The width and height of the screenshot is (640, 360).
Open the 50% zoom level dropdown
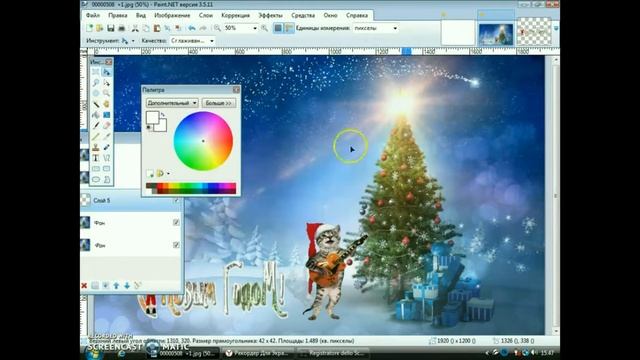[255, 28]
